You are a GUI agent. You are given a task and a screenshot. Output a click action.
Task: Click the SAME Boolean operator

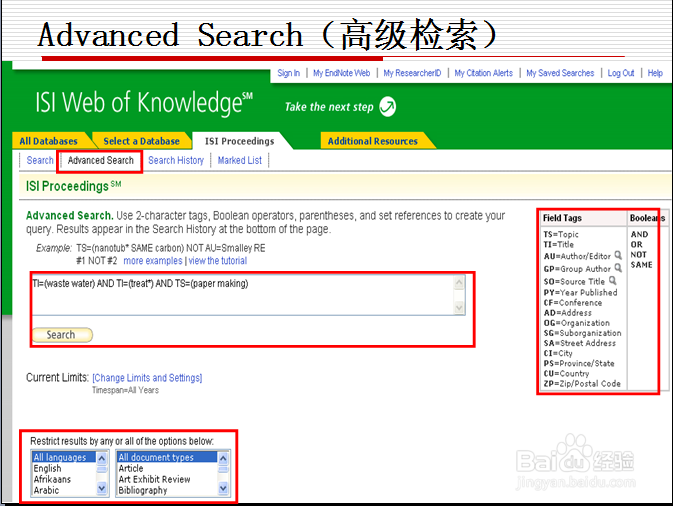(641, 265)
